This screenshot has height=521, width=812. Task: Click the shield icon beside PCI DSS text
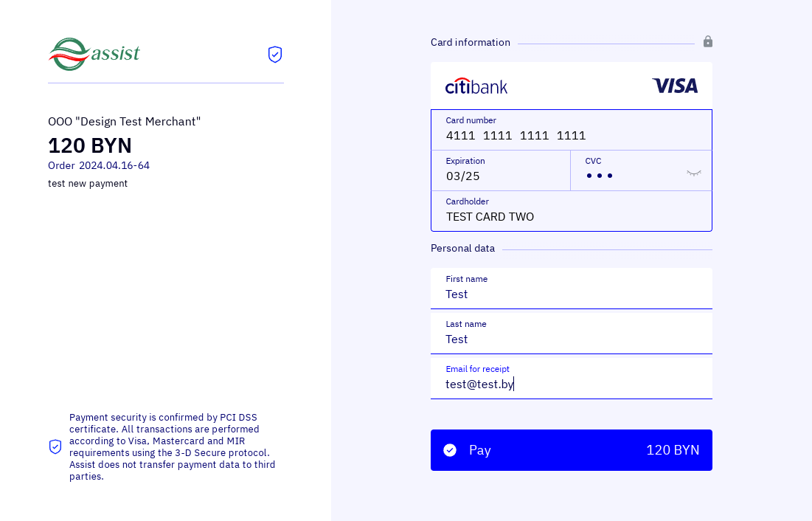[55, 446]
